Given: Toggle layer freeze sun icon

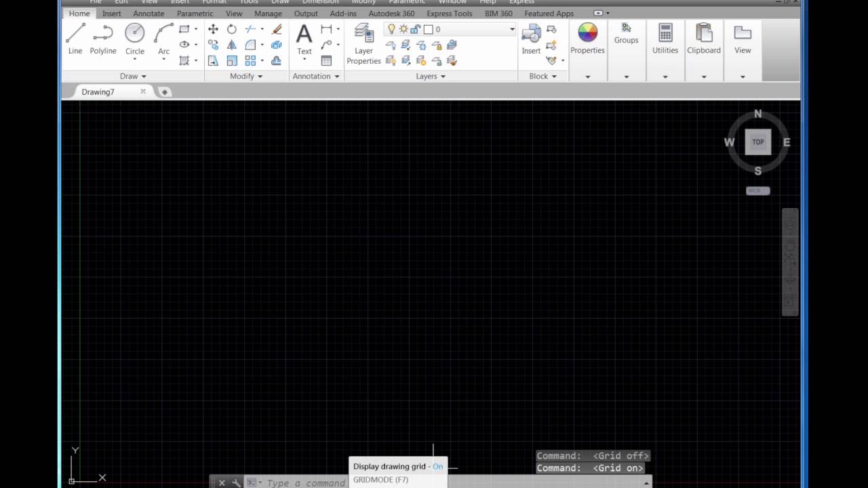Looking at the screenshot, I should click(x=403, y=29).
